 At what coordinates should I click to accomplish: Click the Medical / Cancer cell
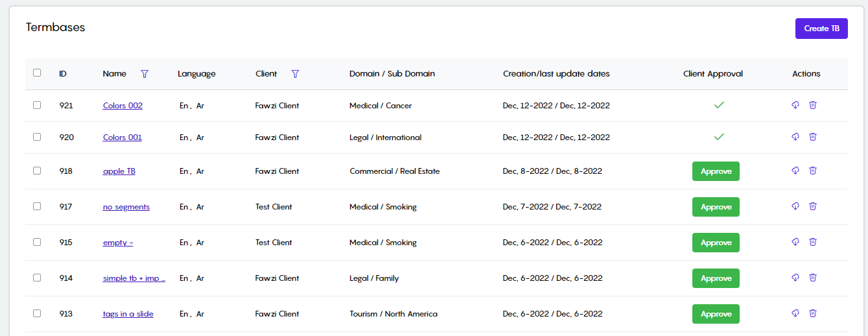381,106
